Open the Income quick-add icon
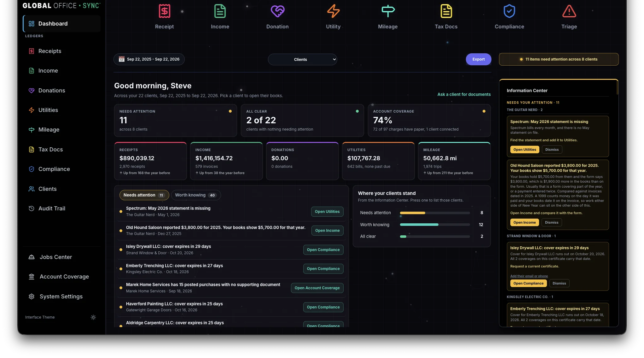This screenshot has width=644, height=358. pos(220,11)
